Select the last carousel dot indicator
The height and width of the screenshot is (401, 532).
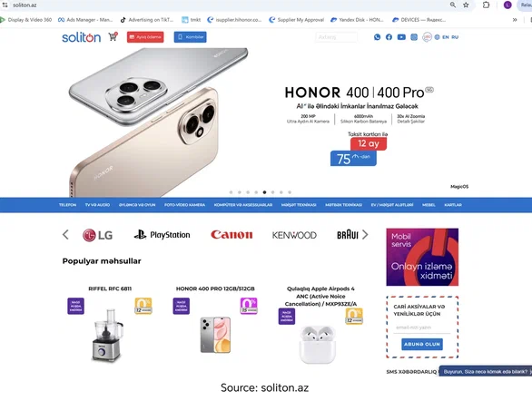point(290,192)
